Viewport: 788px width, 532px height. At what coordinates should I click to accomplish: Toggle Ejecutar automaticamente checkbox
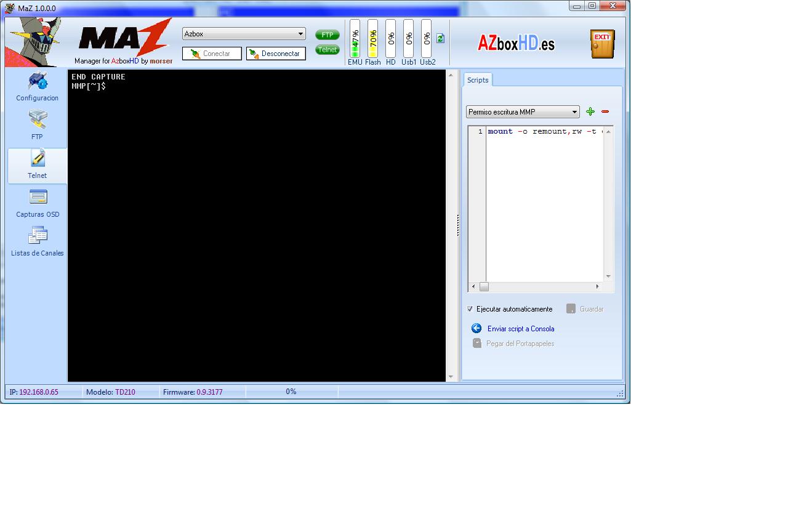(x=470, y=309)
